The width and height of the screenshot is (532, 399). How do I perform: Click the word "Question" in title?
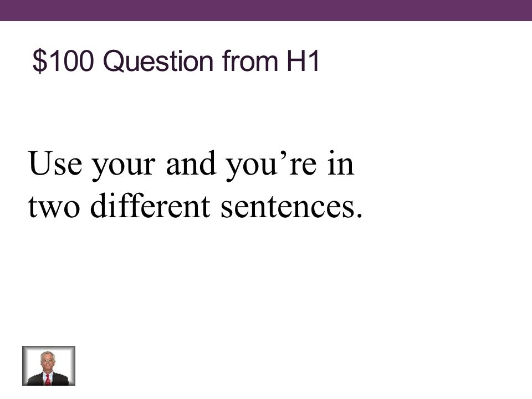pos(158,61)
